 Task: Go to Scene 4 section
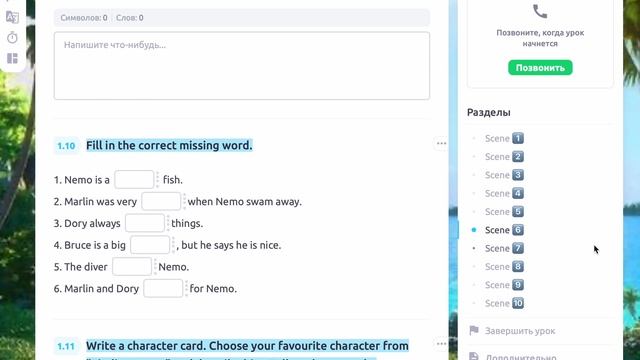click(504, 193)
